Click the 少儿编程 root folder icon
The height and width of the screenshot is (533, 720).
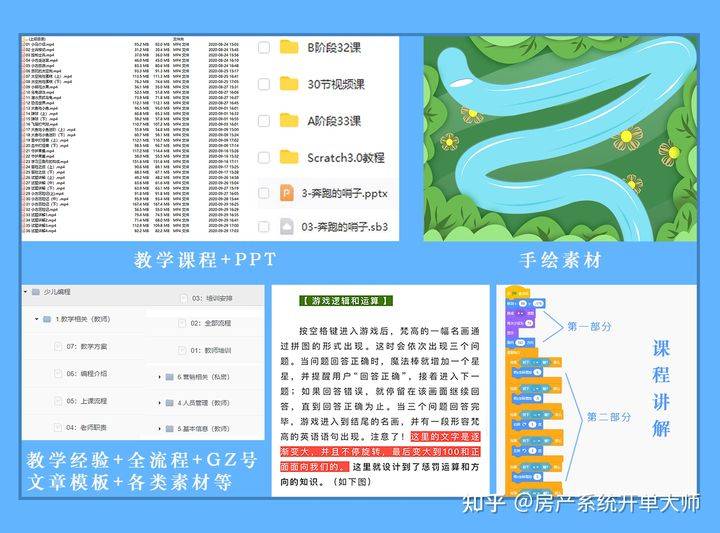[x=36, y=292]
